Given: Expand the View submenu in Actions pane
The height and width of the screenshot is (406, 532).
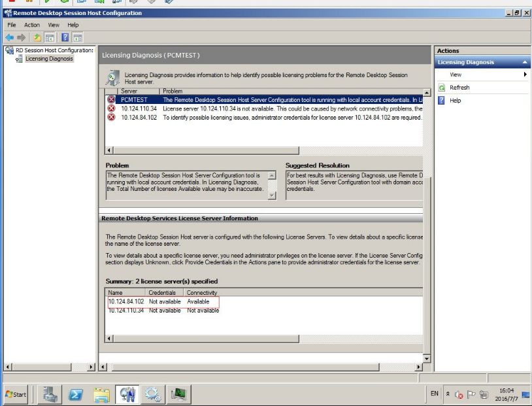Looking at the screenshot, I should click(x=482, y=75).
